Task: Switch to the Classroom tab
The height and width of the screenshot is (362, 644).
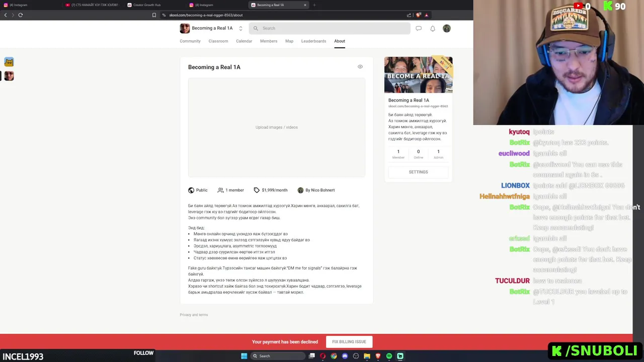Action: 218,41
